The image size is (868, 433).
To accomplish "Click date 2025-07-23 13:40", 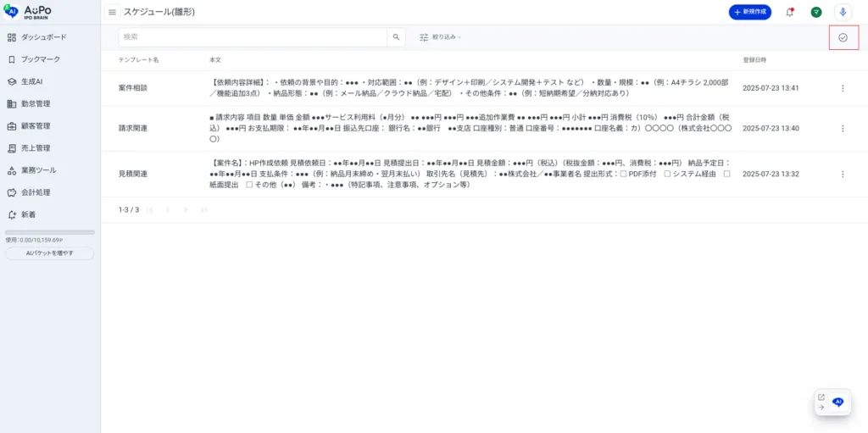I will (771, 129).
